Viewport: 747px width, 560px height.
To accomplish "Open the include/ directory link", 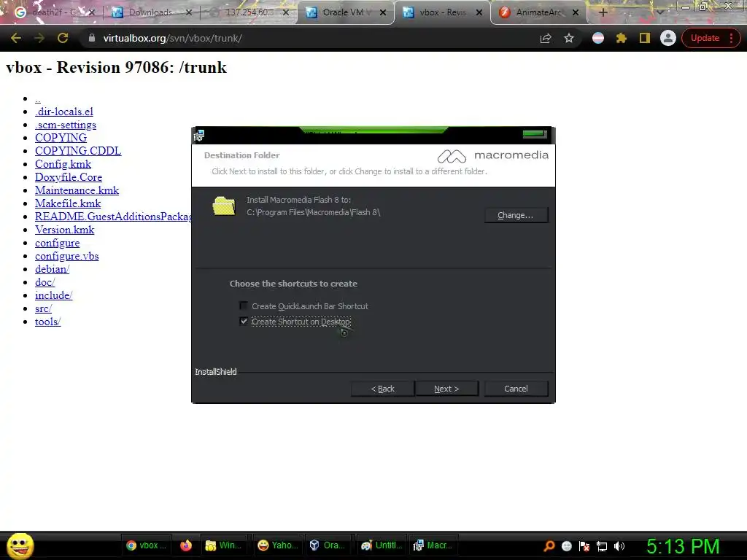I will (x=53, y=295).
